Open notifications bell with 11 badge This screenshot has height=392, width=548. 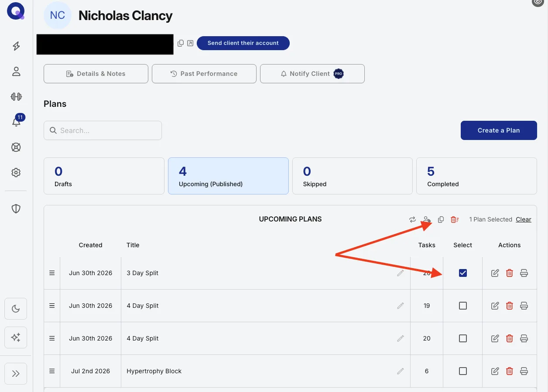pyautogui.click(x=17, y=121)
